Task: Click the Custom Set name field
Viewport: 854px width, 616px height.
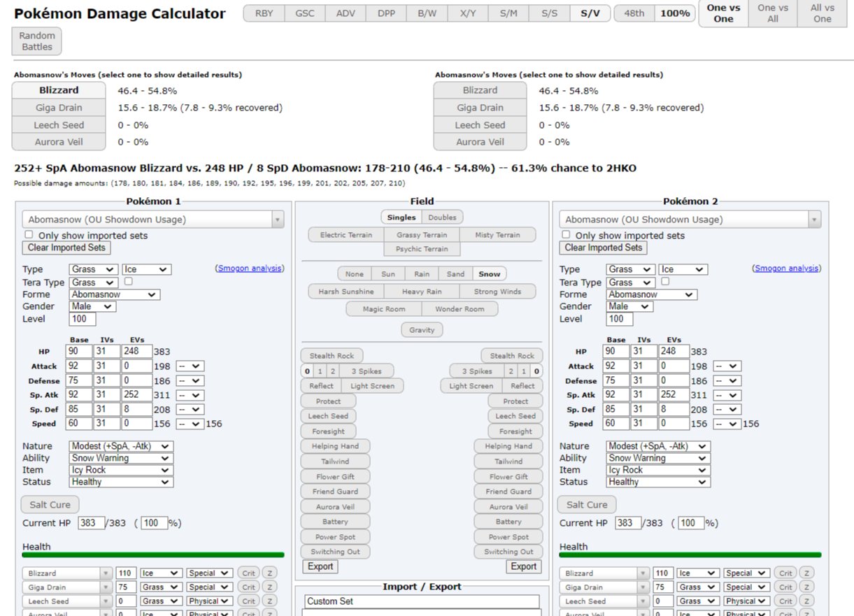Action: click(x=422, y=601)
